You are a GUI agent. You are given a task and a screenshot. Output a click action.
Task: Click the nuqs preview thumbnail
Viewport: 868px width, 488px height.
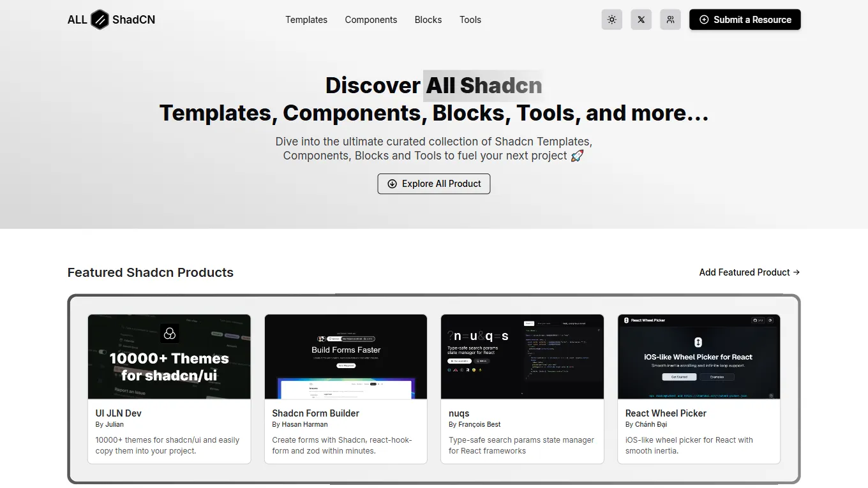tap(522, 357)
